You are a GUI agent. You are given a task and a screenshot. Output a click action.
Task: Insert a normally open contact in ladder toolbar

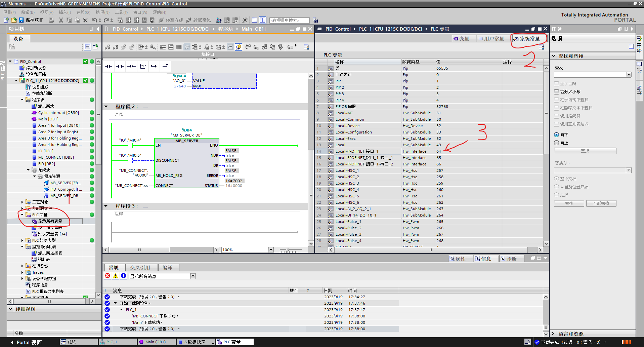tap(109, 66)
